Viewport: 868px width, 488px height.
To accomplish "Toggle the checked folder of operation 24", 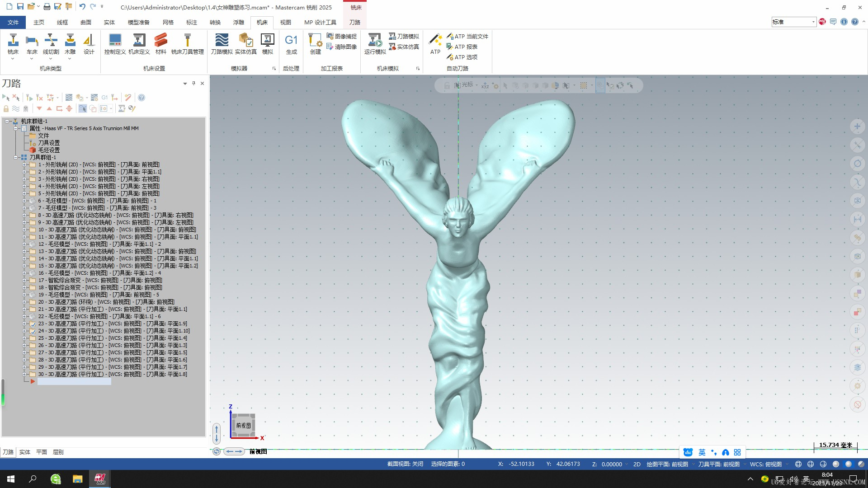I will pos(33,331).
